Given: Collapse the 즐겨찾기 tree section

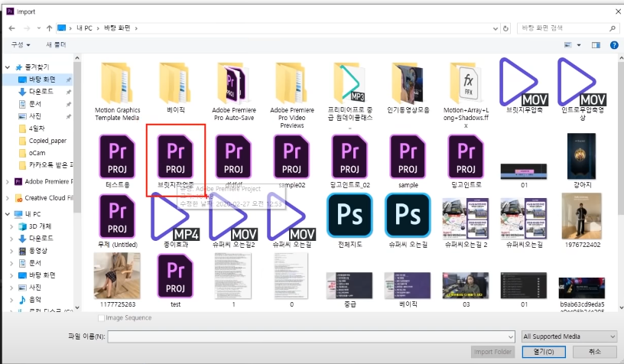Looking at the screenshot, I should (7, 67).
